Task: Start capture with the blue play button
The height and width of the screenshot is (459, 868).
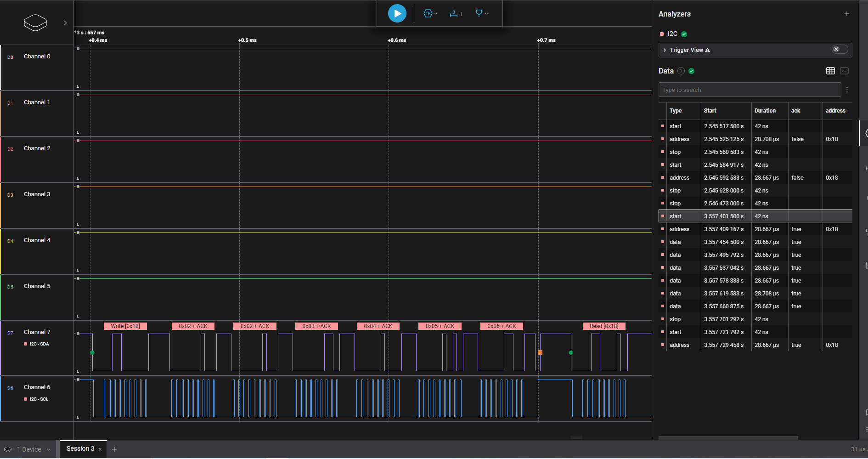Action: (x=397, y=13)
